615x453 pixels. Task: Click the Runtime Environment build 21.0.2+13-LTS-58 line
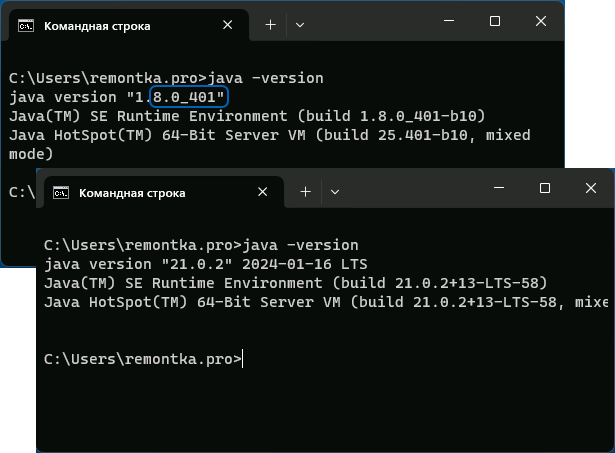(x=295, y=283)
